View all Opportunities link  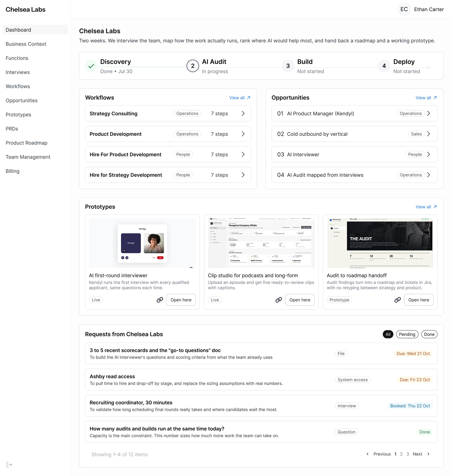[x=426, y=97]
